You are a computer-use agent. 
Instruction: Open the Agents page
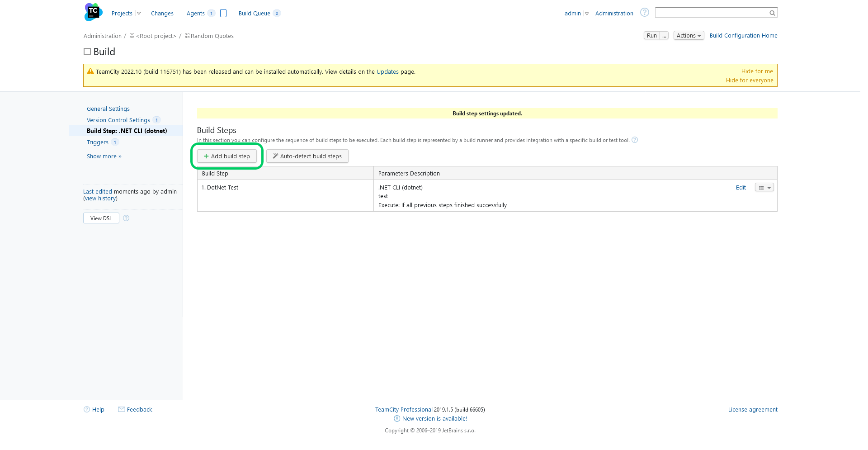tap(195, 14)
